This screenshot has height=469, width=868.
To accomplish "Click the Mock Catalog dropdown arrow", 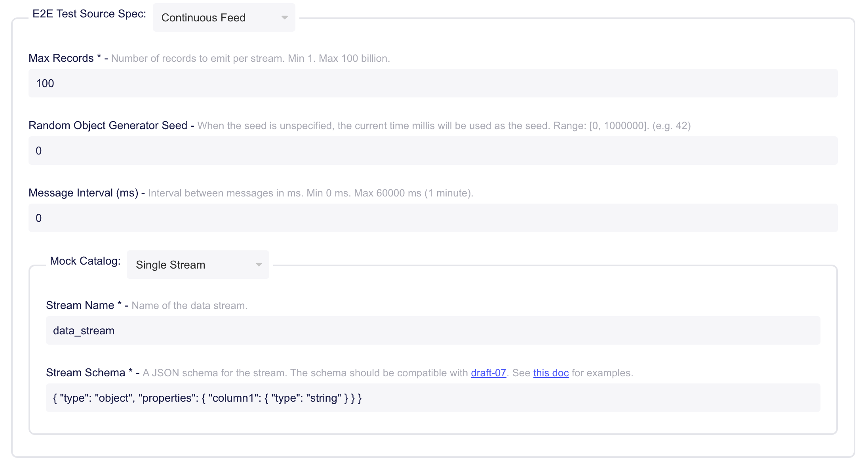I will coord(259,265).
